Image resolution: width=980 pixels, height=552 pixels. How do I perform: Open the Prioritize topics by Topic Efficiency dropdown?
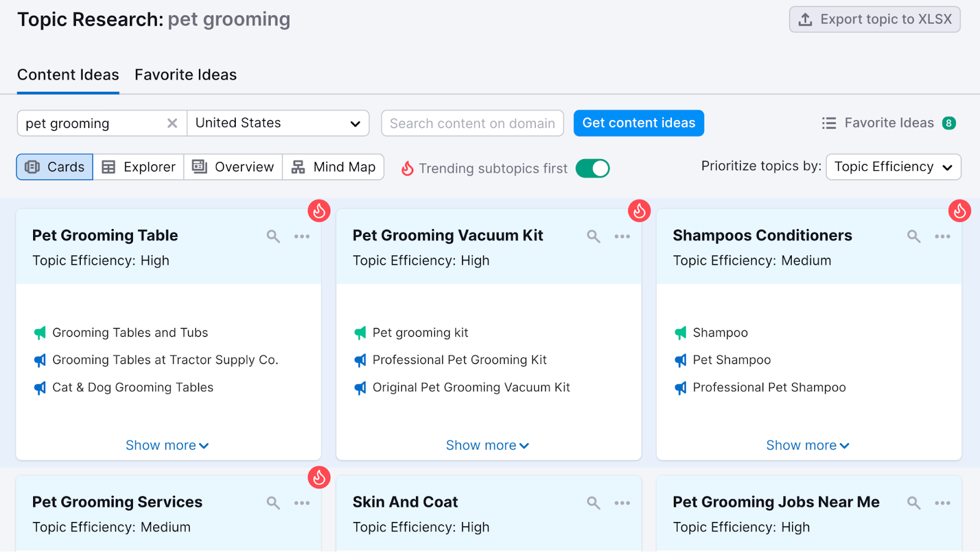click(x=893, y=166)
